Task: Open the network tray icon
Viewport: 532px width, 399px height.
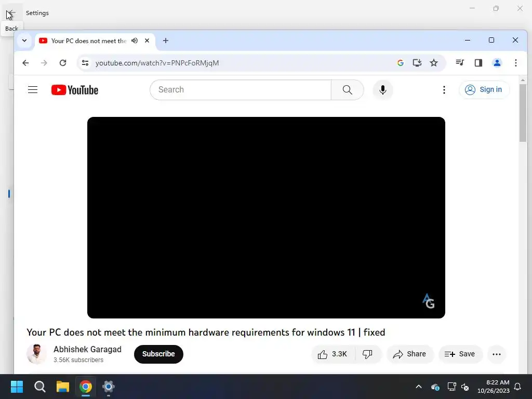Action: pos(451,387)
